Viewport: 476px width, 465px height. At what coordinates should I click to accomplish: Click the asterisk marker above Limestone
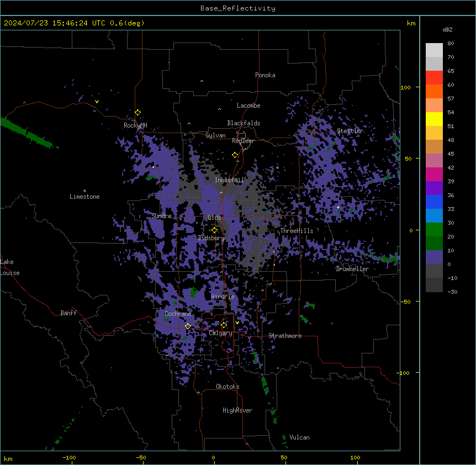84,191
